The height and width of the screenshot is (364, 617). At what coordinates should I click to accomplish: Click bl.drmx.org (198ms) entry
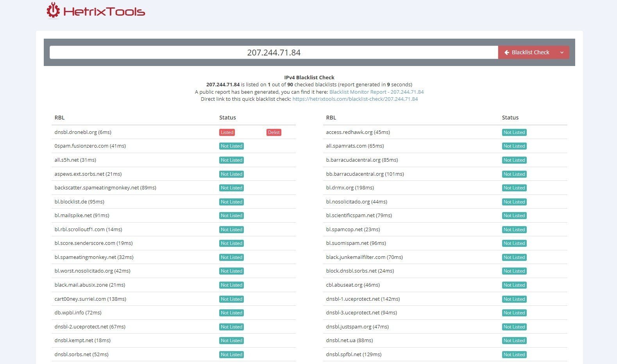[350, 187]
